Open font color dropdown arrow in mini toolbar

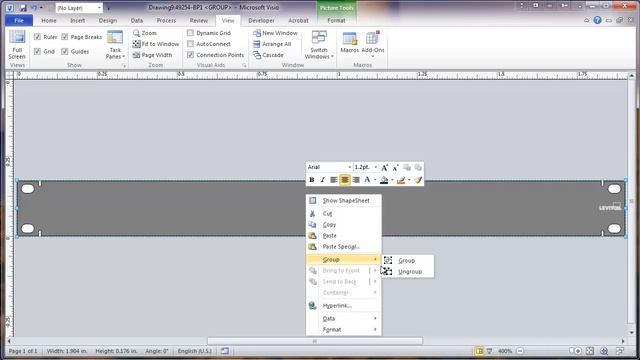point(375,180)
